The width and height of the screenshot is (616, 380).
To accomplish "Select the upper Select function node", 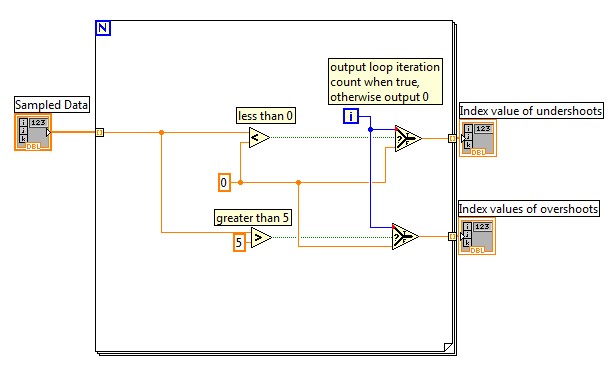I will tap(408, 139).
